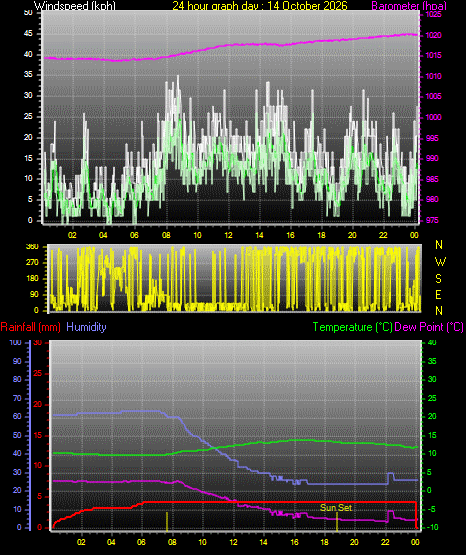This screenshot has width=466, height=555.
Task: Click the E compass direction label
Action: [438, 294]
